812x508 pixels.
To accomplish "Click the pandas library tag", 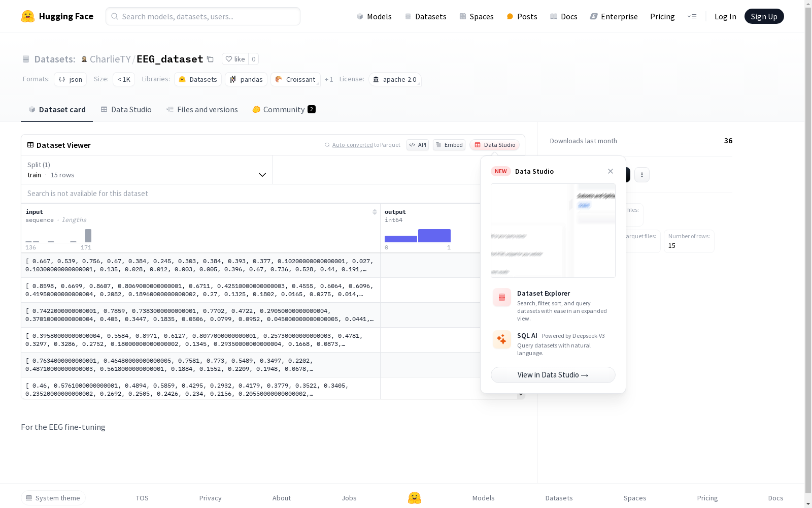I will point(246,79).
